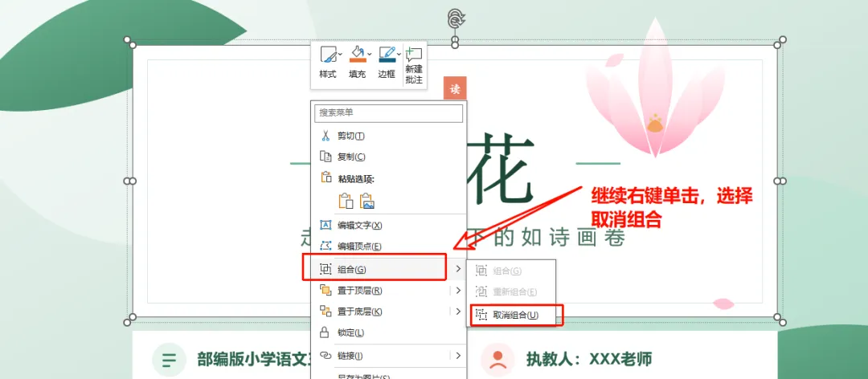868x379 pixels.
Task: Click the text 执教人：XXX老师
Action: pyautogui.click(x=589, y=359)
